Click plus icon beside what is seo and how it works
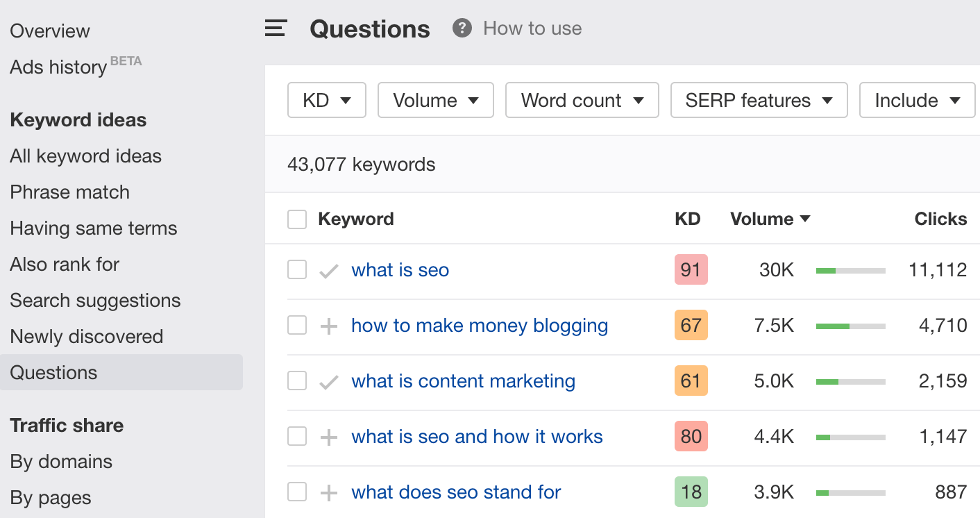980x518 pixels. (328, 437)
